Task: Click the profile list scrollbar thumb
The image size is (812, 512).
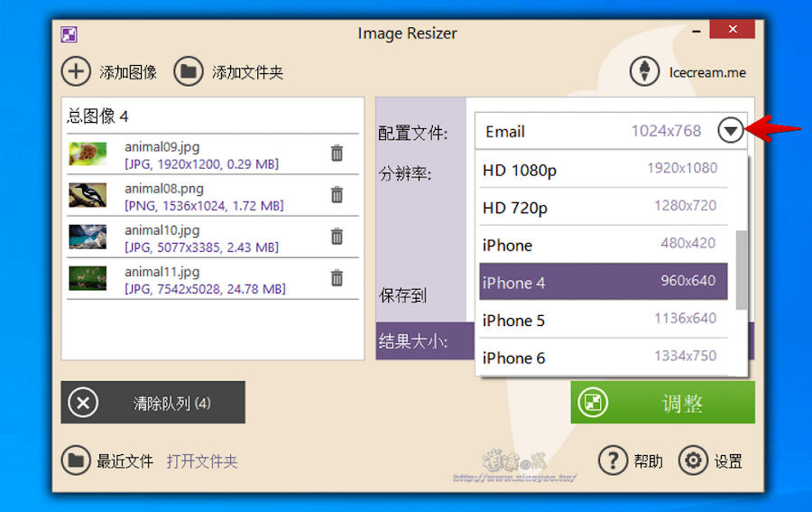Action: [741, 270]
